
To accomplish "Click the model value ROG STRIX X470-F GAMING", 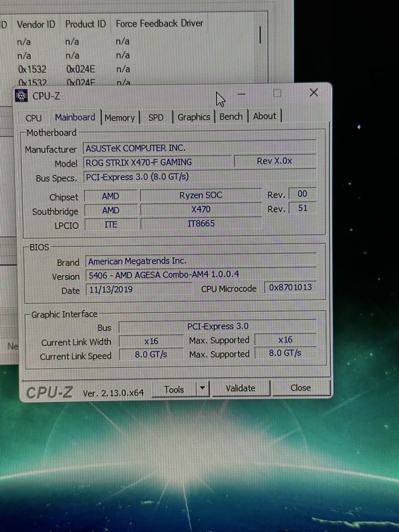I will (x=157, y=162).
